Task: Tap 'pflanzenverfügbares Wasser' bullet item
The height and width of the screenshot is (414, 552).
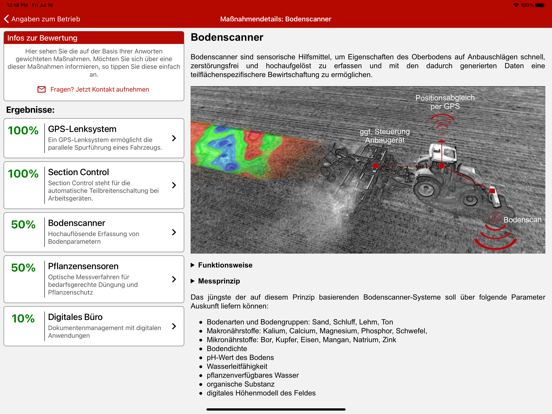Action: [x=253, y=375]
